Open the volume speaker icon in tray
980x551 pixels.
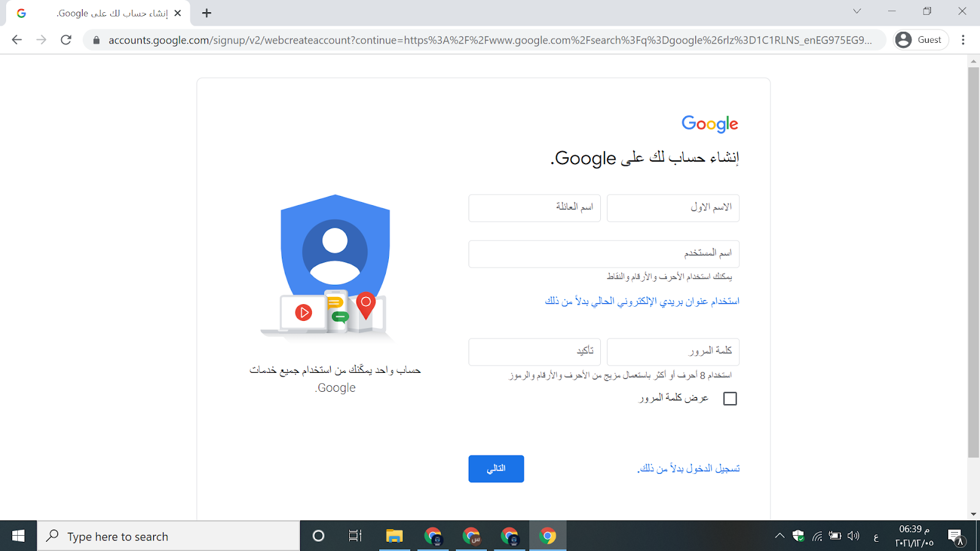click(853, 536)
